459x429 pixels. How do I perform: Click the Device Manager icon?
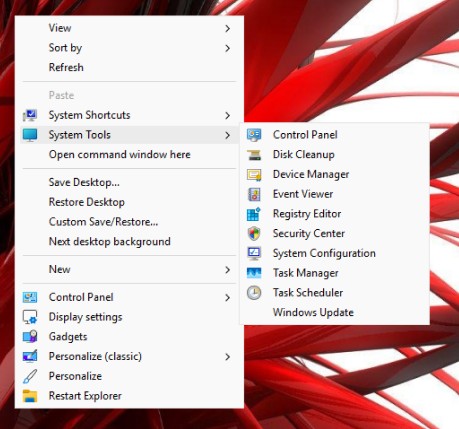click(254, 174)
